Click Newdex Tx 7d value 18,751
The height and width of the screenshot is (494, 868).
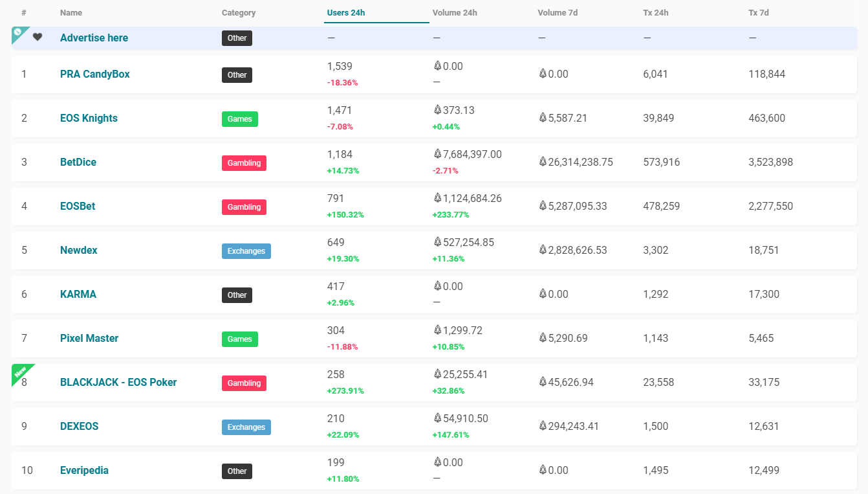tap(764, 250)
